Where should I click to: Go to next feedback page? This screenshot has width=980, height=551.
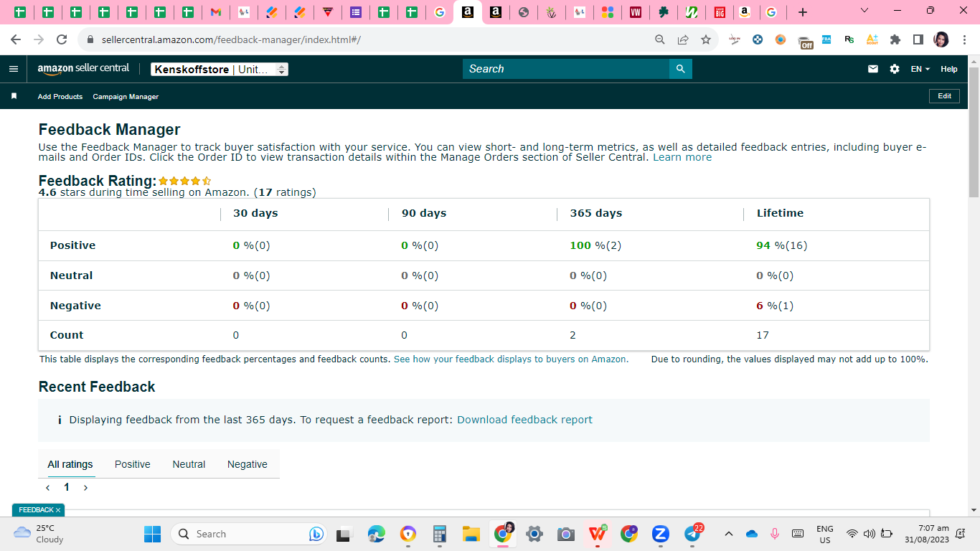tap(85, 487)
